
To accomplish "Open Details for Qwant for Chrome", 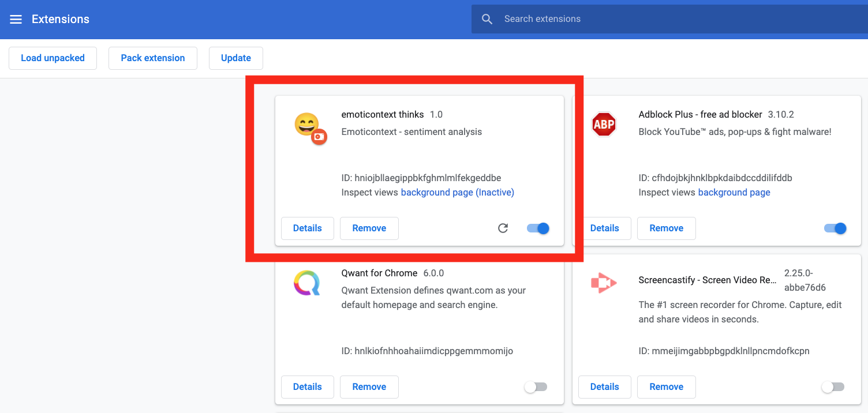I will tap(308, 387).
